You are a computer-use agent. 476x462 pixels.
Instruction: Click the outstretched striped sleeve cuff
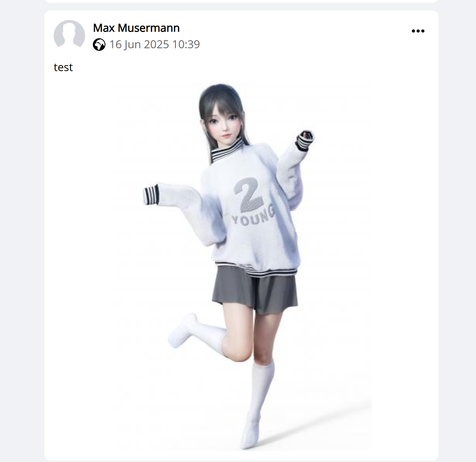(151, 195)
